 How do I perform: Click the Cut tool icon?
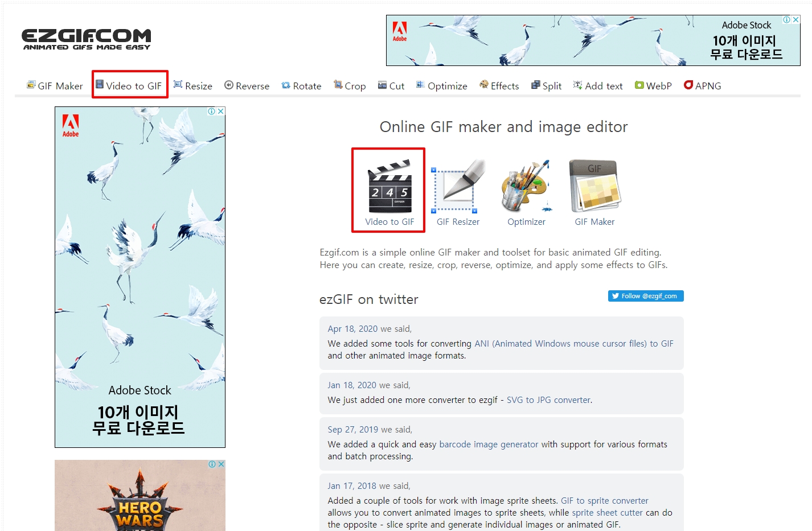click(x=382, y=85)
